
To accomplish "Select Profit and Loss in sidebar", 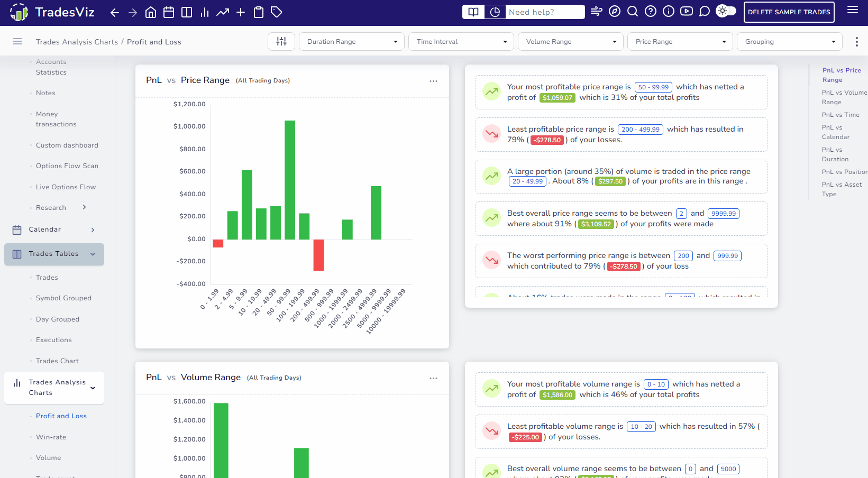I will 61,416.
